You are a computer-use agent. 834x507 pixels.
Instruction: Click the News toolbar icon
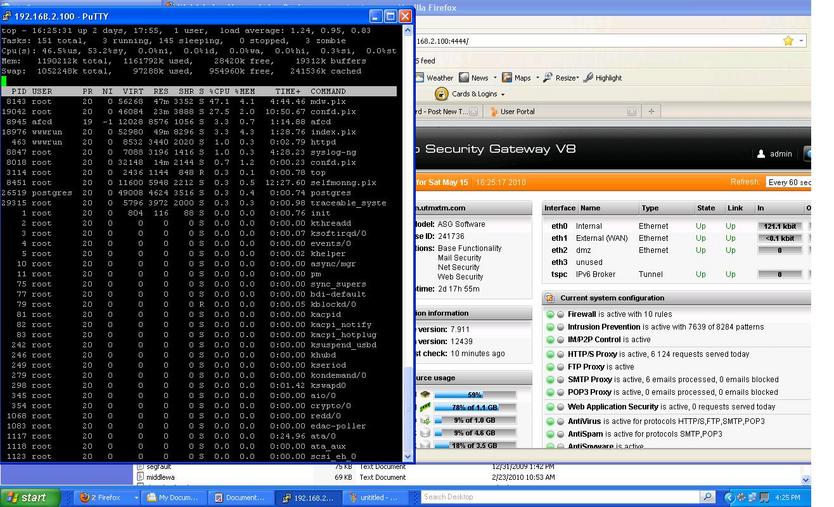coord(464,78)
